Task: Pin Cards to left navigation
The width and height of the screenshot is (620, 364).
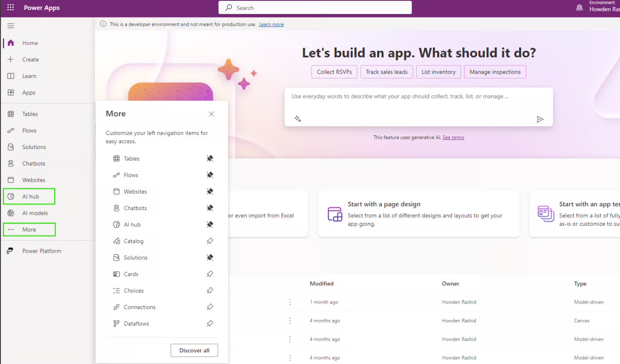Action: coord(210,274)
